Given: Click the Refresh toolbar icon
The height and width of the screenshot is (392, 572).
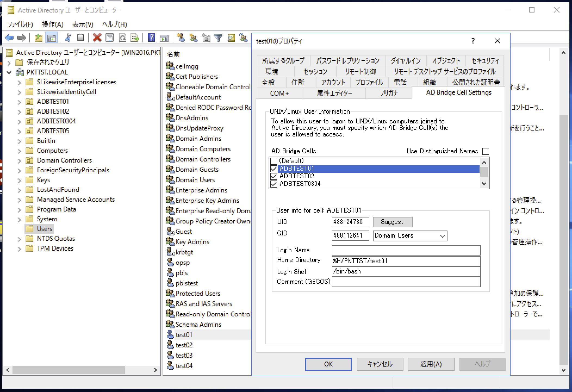Looking at the screenshot, I should coord(123,38).
